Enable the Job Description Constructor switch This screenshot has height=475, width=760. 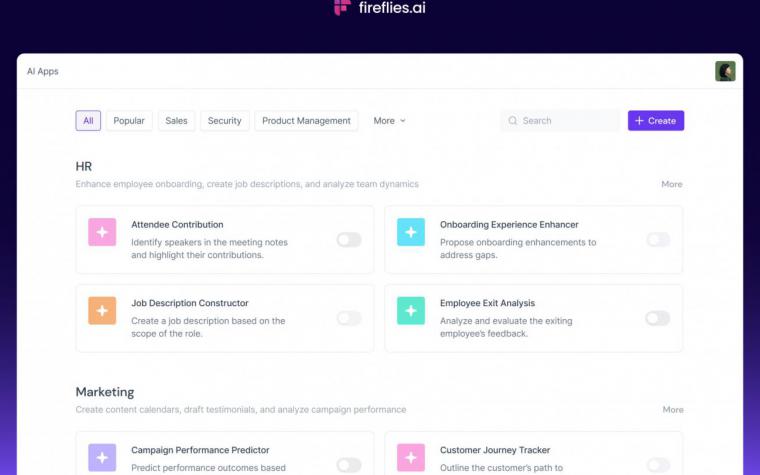[x=349, y=318]
